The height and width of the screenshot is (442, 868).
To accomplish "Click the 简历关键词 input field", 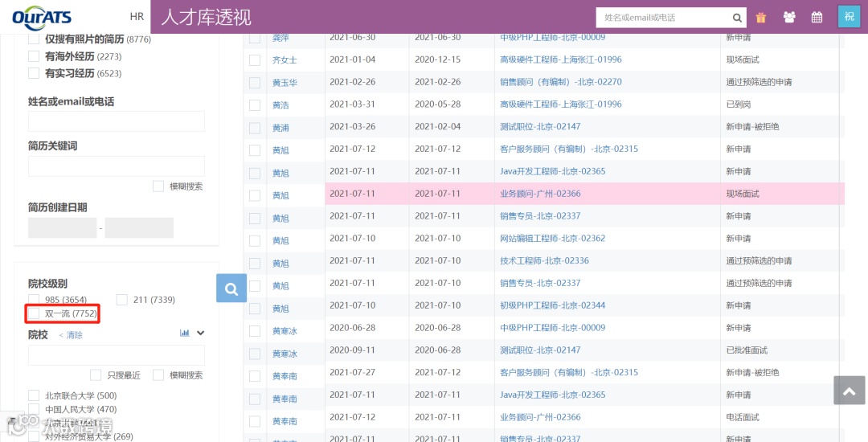I will coord(117,166).
